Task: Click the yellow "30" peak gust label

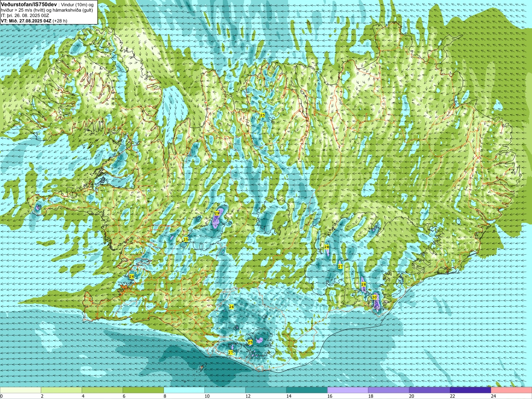Action: [374, 297]
